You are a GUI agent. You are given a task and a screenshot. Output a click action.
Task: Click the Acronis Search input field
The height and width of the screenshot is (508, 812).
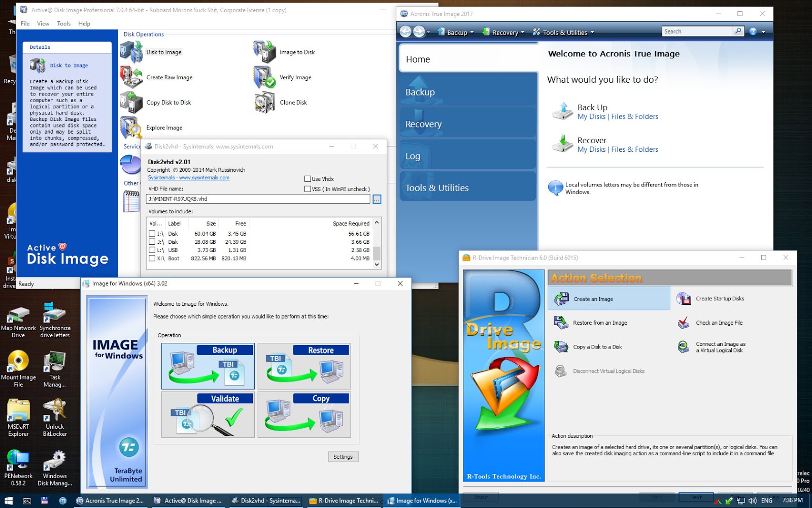(x=697, y=31)
